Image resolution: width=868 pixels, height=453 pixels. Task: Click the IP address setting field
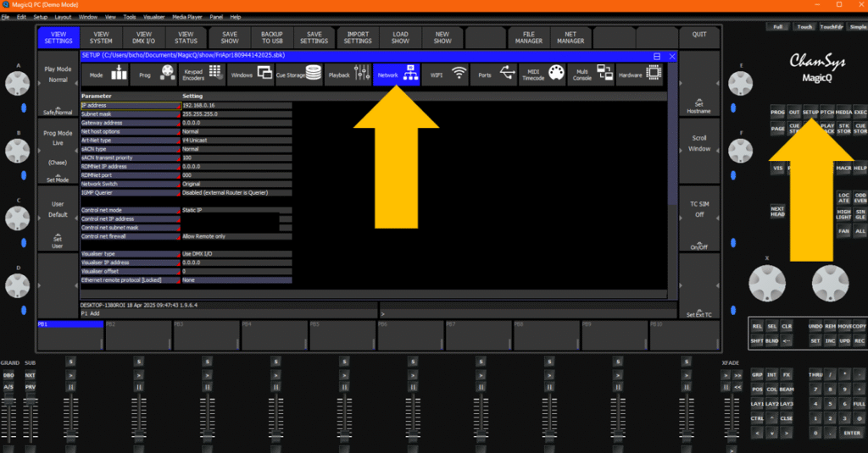236,105
